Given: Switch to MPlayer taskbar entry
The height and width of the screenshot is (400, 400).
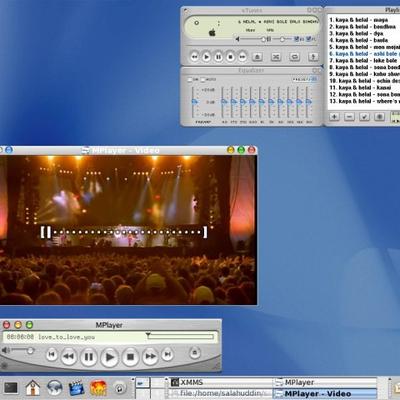Looking at the screenshot, I should pyautogui.click(x=325, y=382).
